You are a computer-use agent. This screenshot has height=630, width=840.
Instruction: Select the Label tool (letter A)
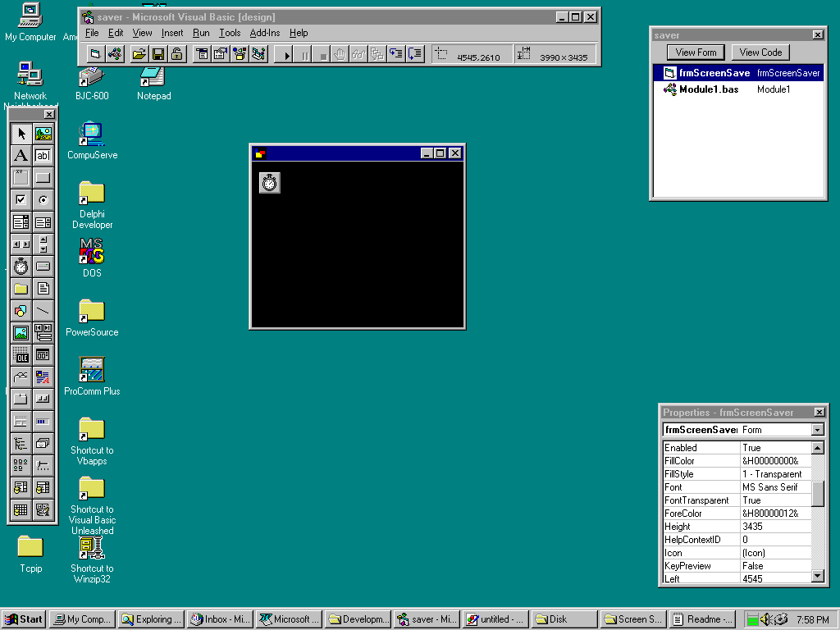pos(21,155)
